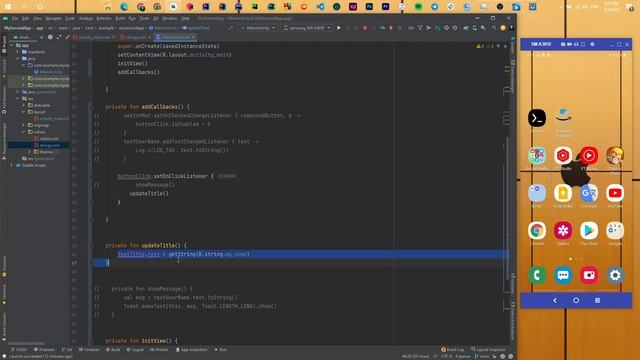Tap the phone Back navigation button
The width and height of the screenshot is (640, 360).
pyautogui.click(x=555, y=300)
